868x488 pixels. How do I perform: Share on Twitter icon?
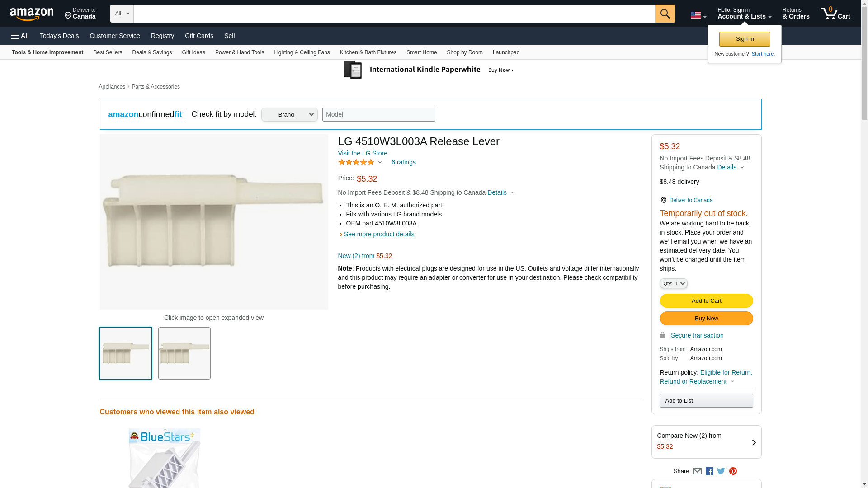coord(721,471)
